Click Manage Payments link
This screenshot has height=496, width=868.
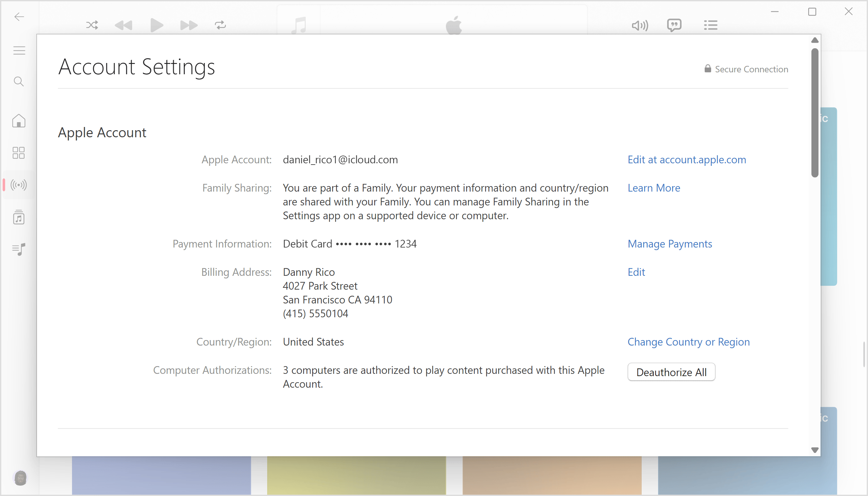coord(669,243)
